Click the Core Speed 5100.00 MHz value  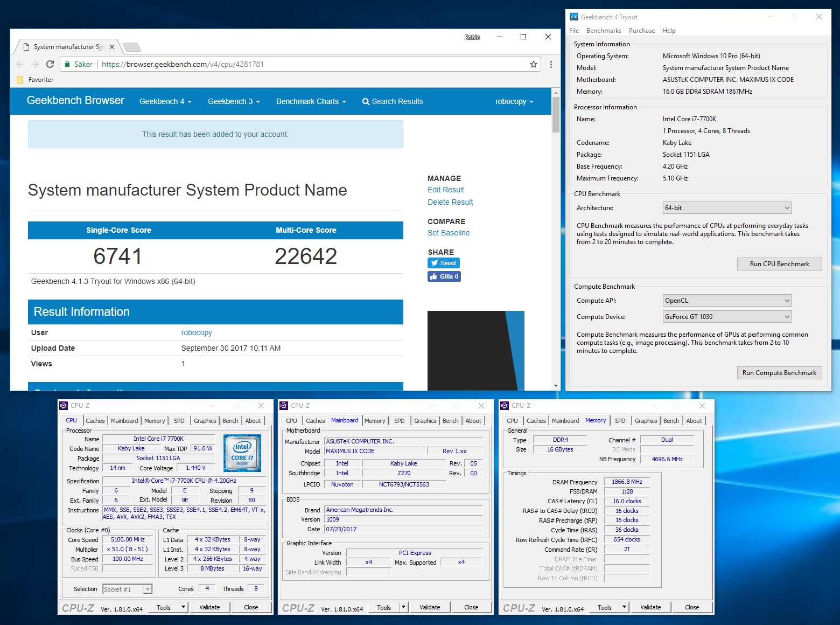click(x=128, y=539)
